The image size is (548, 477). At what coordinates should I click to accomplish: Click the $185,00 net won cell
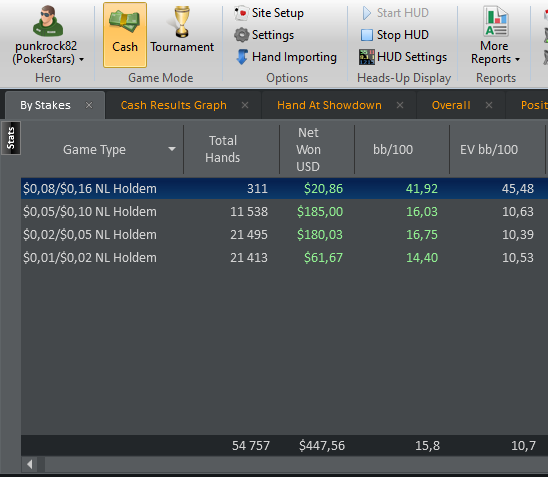tap(320, 212)
